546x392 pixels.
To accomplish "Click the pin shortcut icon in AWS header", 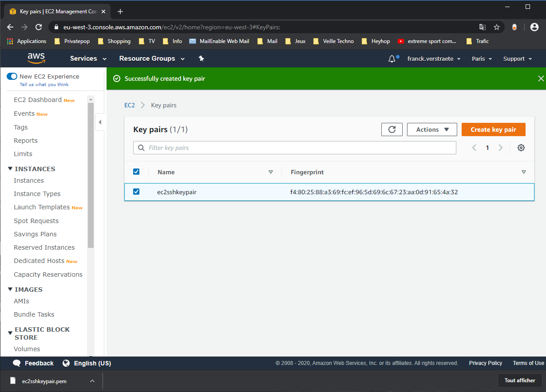I will pyautogui.click(x=201, y=59).
